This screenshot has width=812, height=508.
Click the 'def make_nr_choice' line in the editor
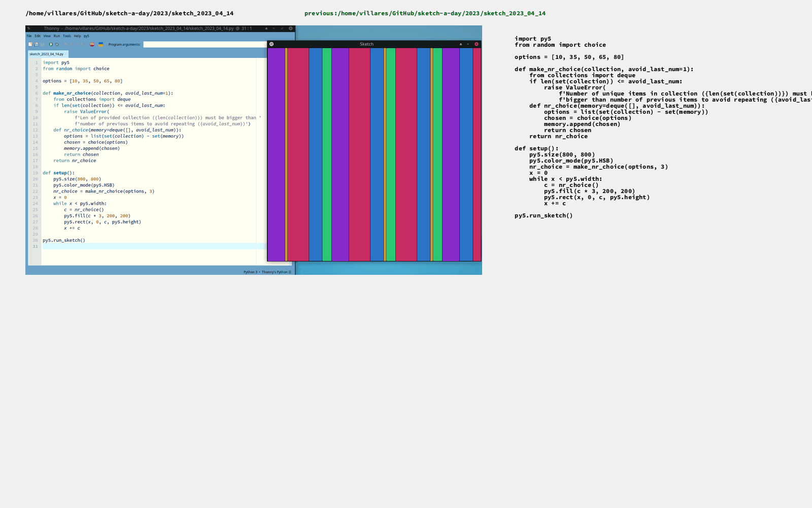[x=108, y=93]
